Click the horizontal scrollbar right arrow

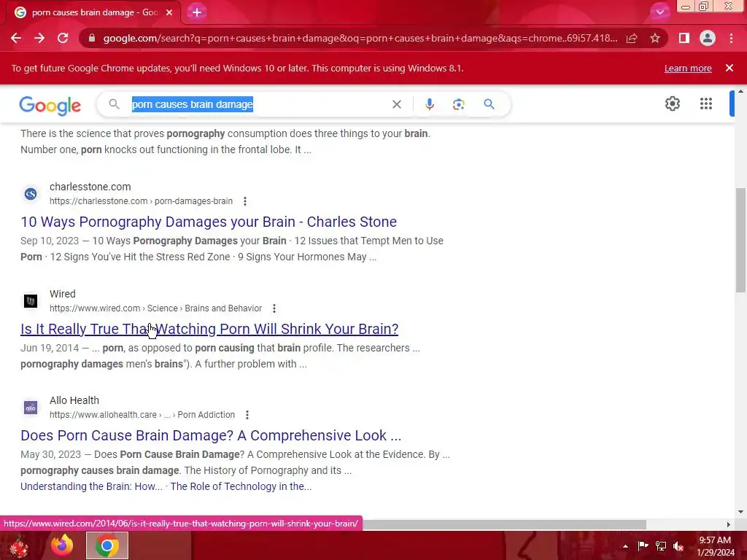(x=729, y=524)
